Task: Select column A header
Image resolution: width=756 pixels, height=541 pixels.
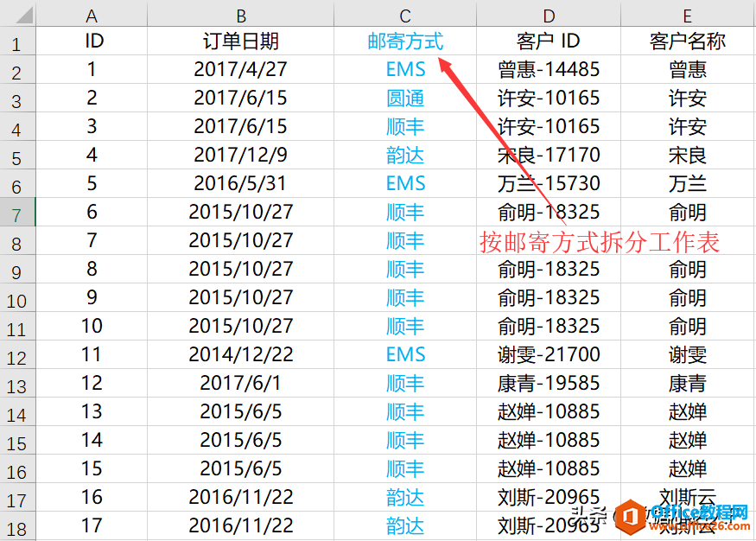Action: (x=92, y=16)
